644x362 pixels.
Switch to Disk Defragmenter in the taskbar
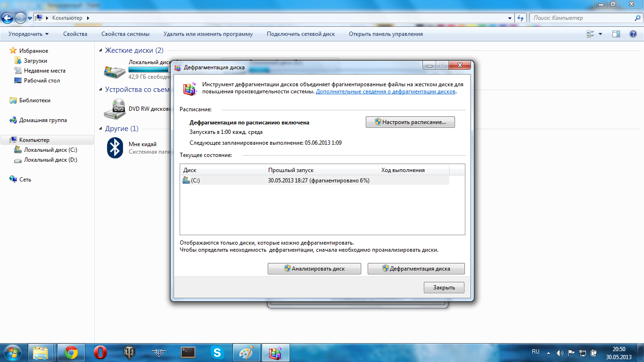275,353
